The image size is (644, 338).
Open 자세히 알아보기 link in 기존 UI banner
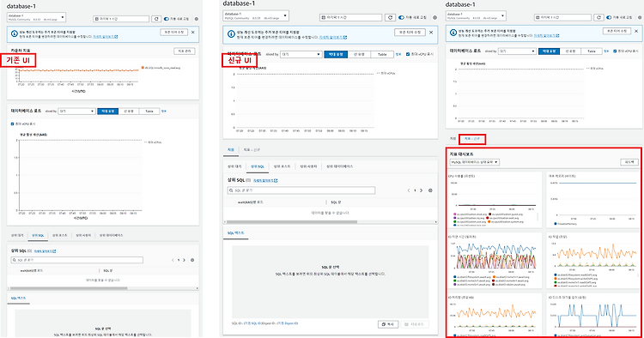(x=105, y=37)
